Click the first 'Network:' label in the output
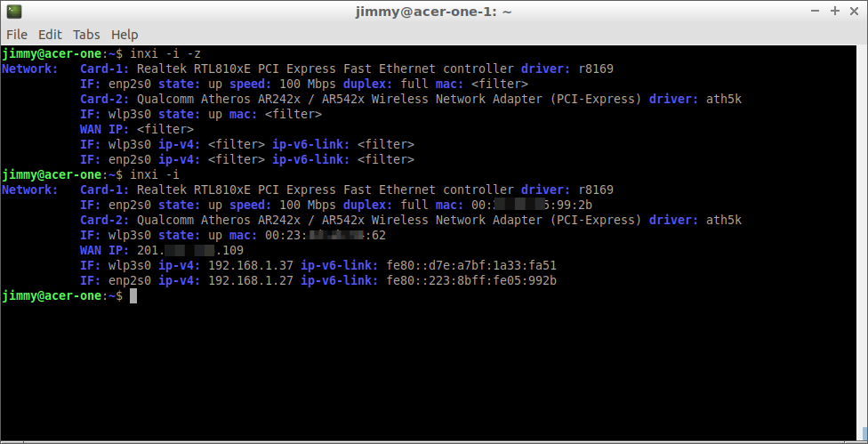The width and height of the screenshot is (868, 444). pos(30,69)
